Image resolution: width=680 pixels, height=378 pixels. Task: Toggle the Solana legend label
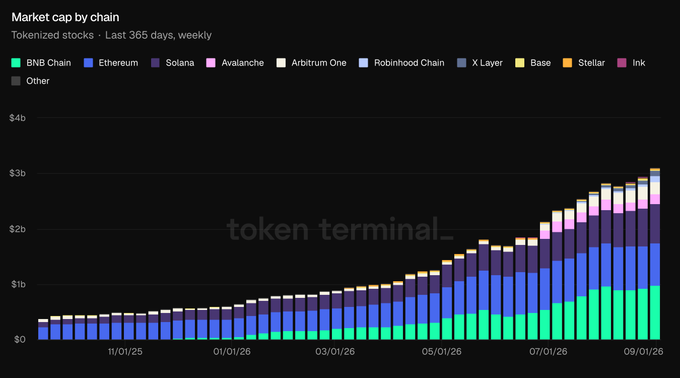point(180,63)
